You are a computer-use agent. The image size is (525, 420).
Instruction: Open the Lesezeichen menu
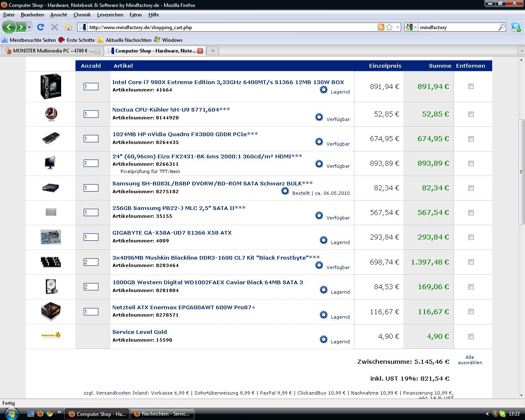(x=110, y=15)
